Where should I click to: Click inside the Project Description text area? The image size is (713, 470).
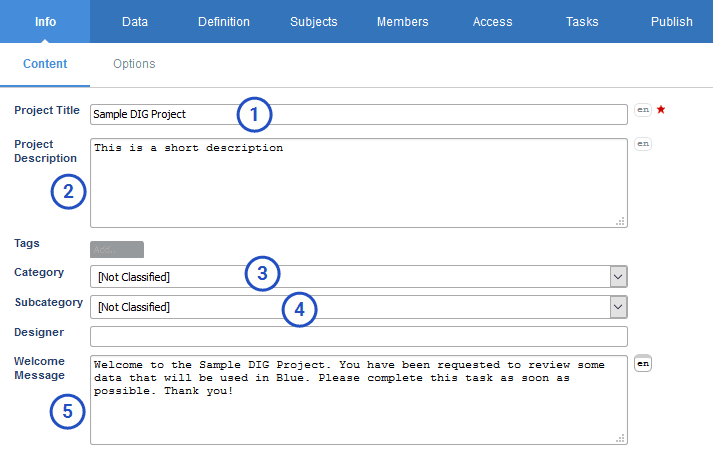coord(359,183)
